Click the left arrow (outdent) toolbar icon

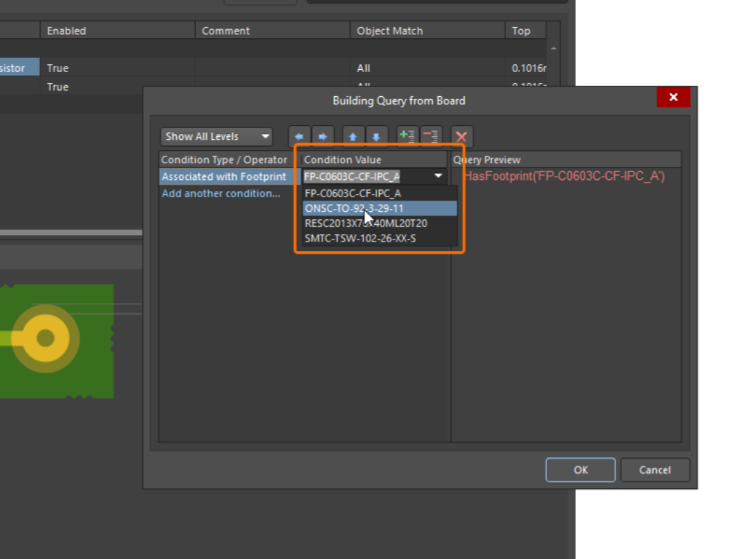(x=299, y=137)
